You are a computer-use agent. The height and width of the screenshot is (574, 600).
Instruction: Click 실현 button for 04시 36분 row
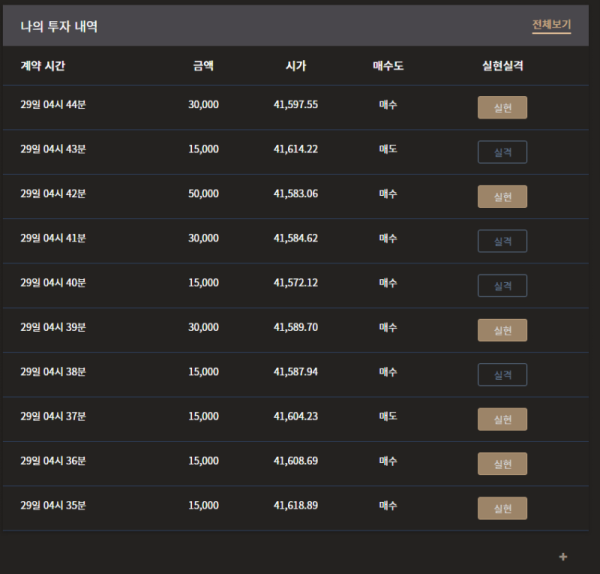502,464
